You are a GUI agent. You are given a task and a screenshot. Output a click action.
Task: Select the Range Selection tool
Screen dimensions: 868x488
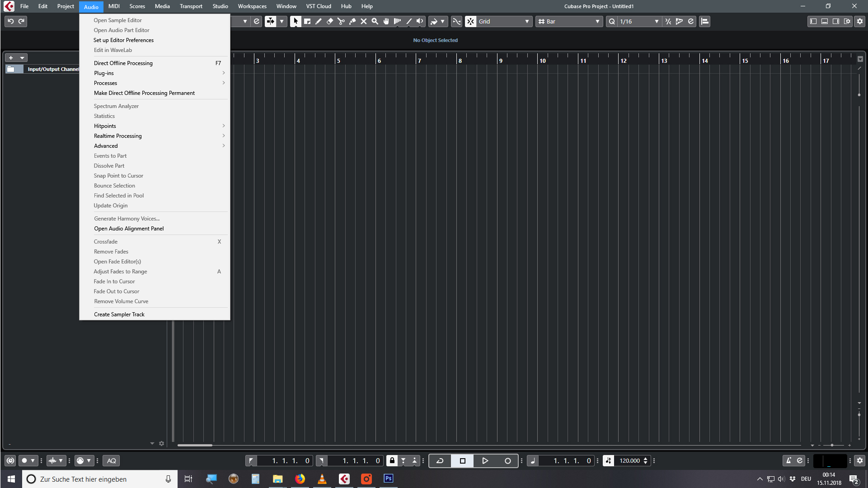[x=307, y=21]
